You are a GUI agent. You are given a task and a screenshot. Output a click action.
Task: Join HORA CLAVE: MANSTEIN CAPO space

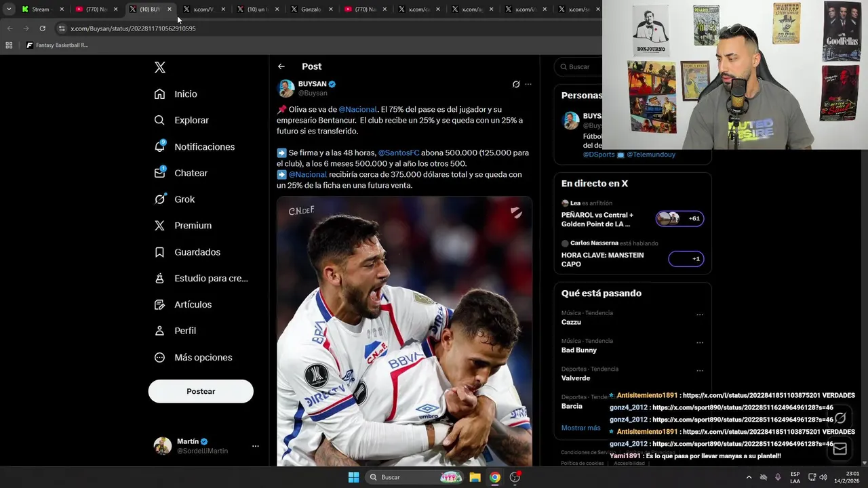[x=602, y=260]
